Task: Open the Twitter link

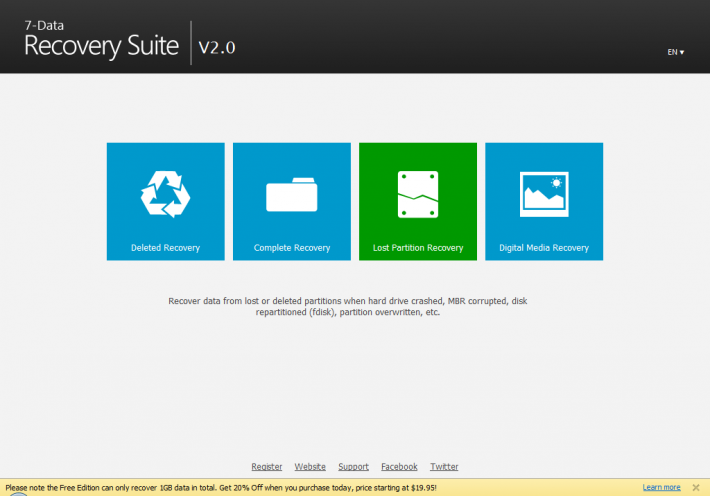Action: pos(444,467)
